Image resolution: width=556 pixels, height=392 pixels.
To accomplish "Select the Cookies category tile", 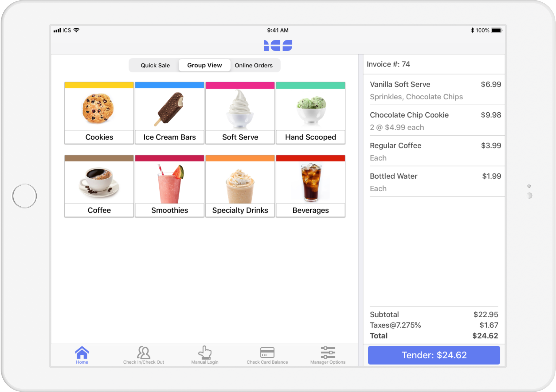I will pos(99,113).
